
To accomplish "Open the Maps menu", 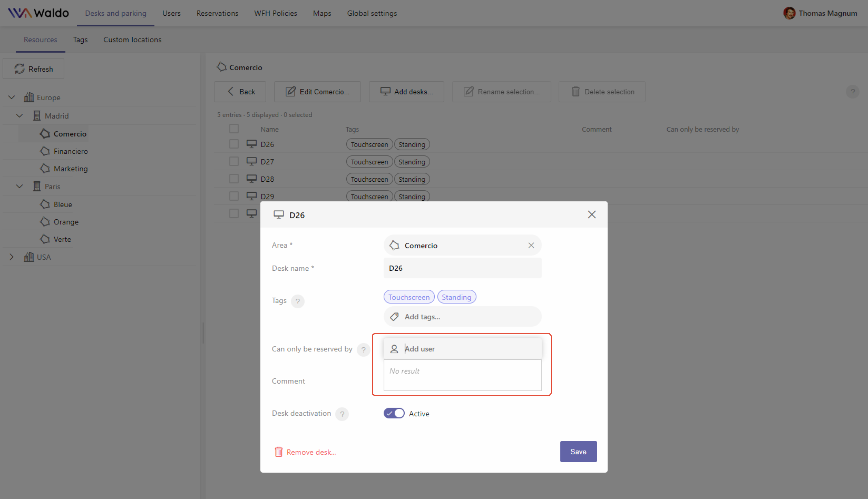I will click(322, 13).
